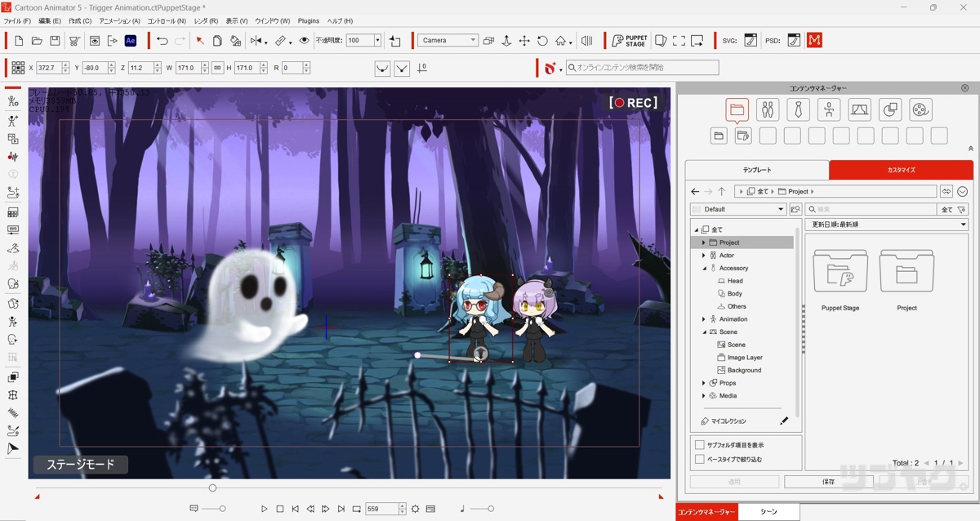
Task: Click the 保存 button
Action: click(828, 482)
